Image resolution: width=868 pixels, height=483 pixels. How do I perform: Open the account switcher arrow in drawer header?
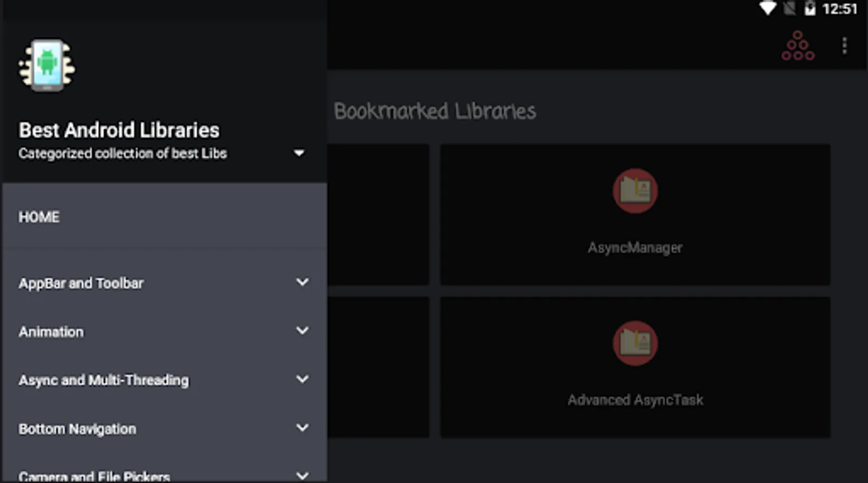pyautogui.click(x=299, y=153)
